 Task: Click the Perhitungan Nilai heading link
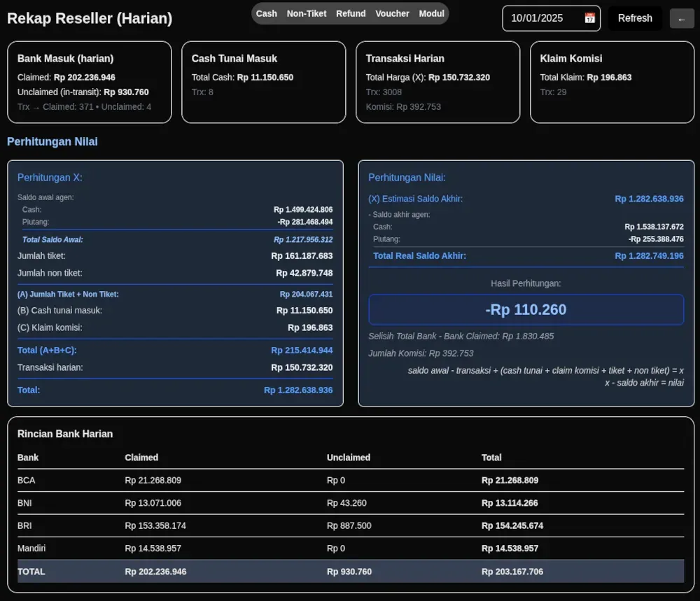click(52, 141)
